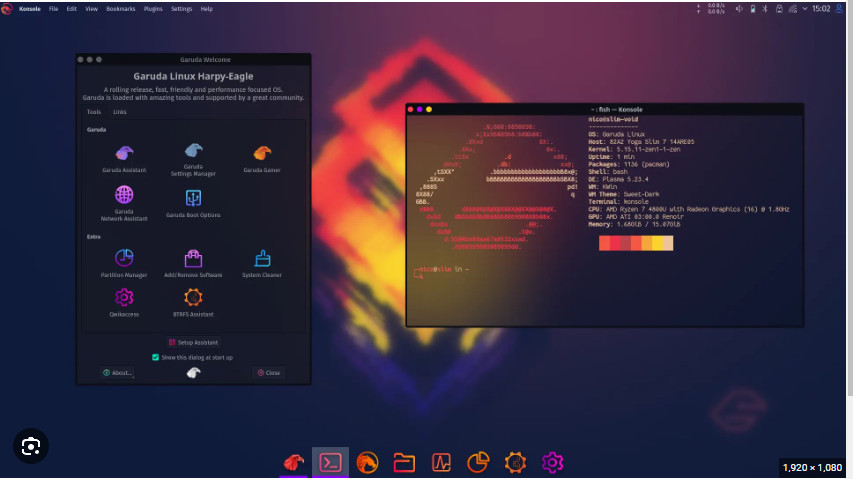Open the Bluetooth tray icon
The height and width of the screenshot is (479, 853).
coord(765,9)
